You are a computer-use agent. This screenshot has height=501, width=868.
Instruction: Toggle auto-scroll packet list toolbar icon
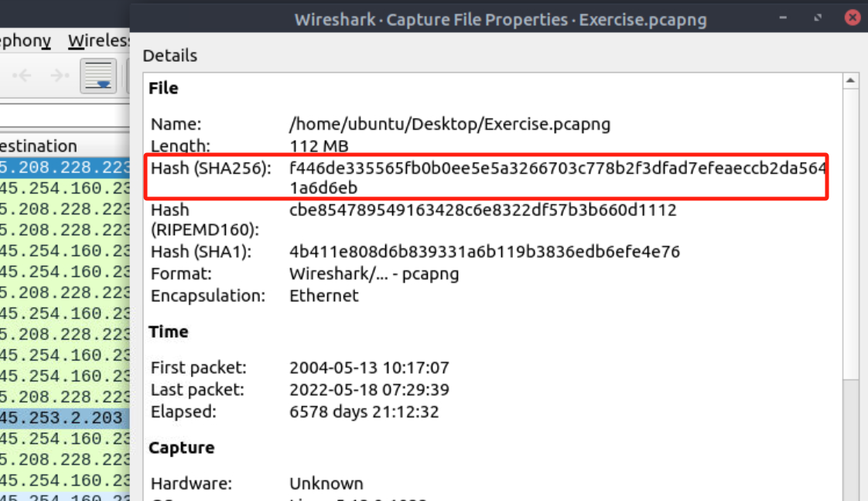(x=98, y=76)
